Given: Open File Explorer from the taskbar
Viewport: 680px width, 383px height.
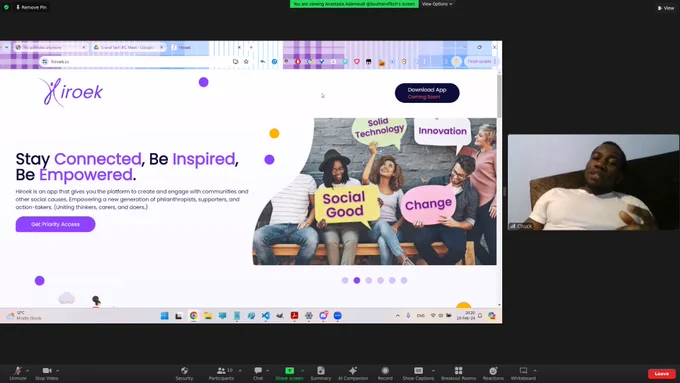Looking at the screenshot, I should point(208,316).
